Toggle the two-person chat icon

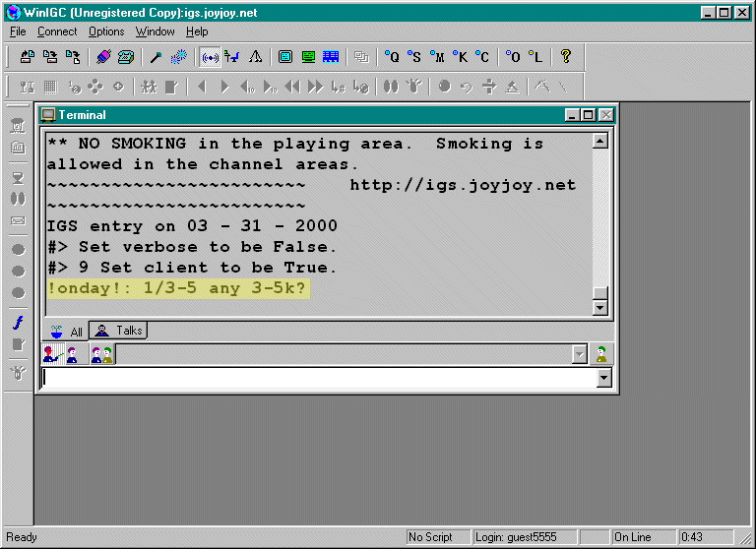coord(102,355)
